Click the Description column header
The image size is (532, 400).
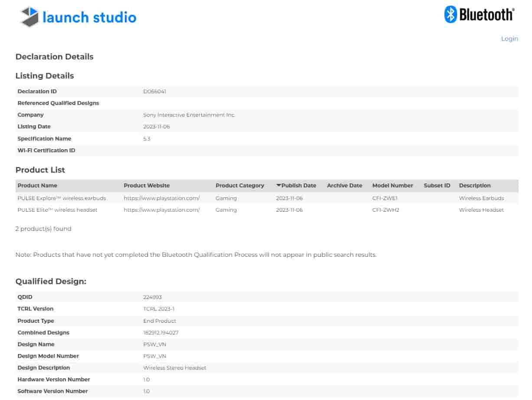click(x=474, y=185)
